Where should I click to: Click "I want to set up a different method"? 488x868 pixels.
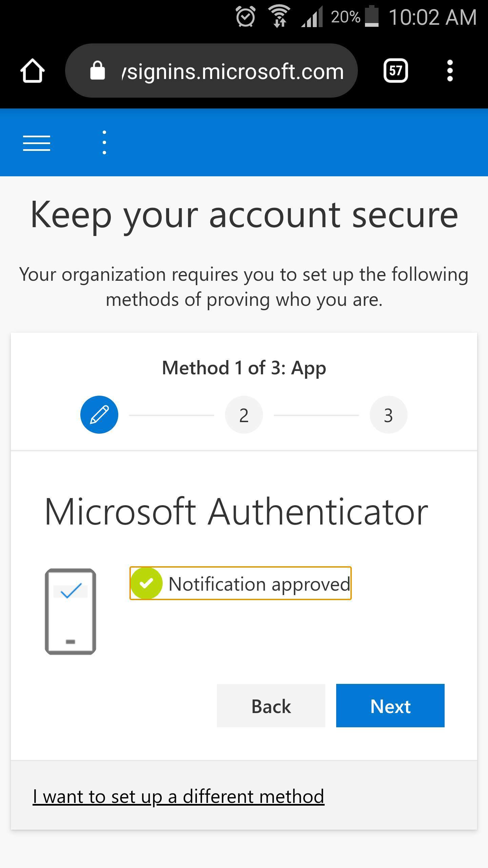(x=178, y=796)
